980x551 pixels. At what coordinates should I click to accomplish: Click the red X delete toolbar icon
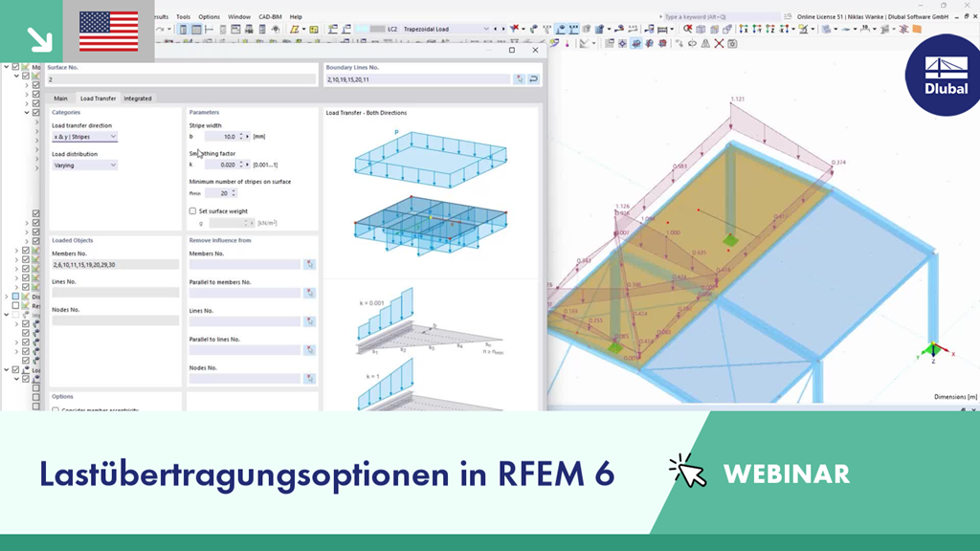719,44
